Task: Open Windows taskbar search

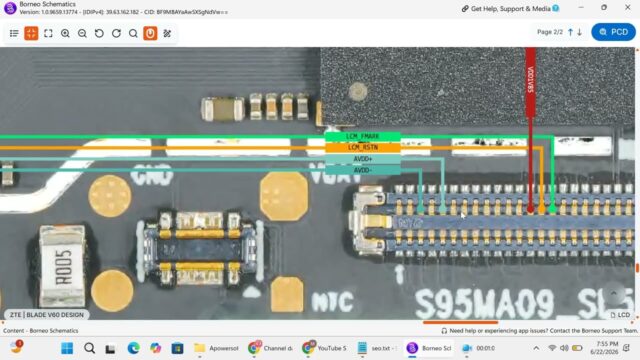Action: pos(89,348)
